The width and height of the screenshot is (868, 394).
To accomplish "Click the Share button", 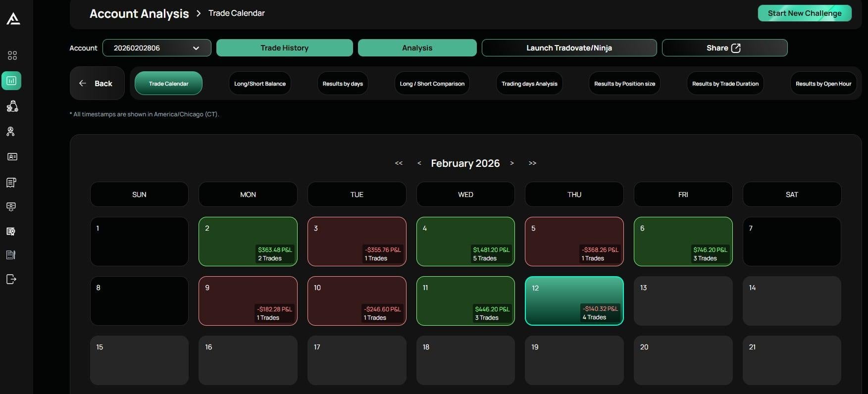I will (x=724, y=48).
